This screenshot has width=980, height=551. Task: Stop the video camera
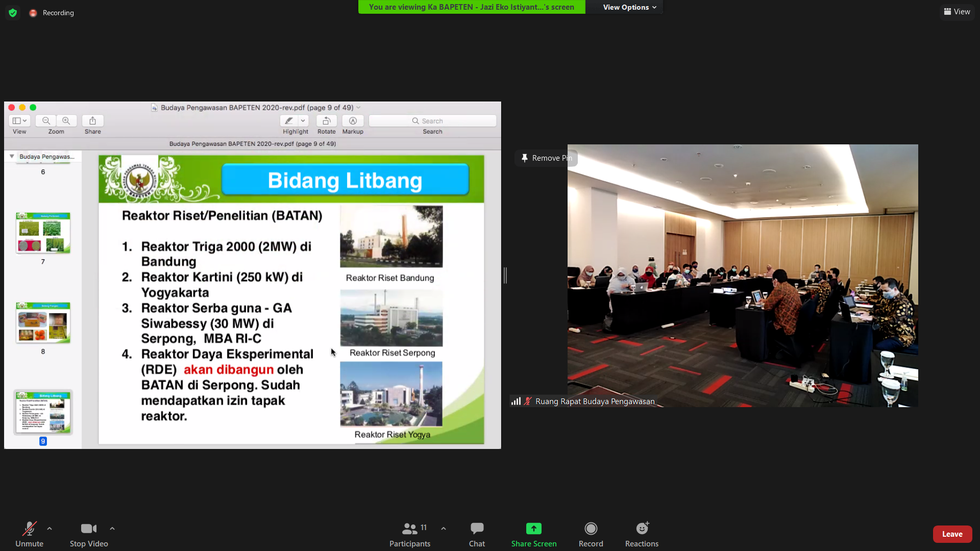point(89,534)
